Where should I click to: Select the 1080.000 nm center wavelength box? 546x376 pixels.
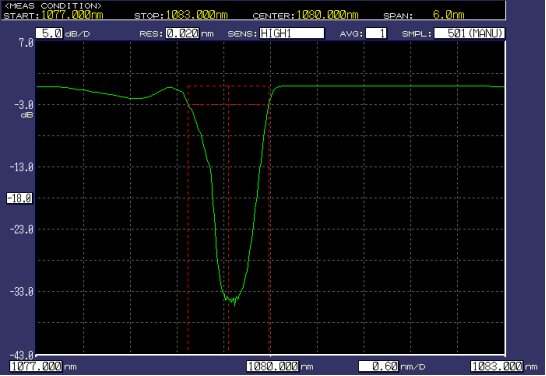tap(273, 366)
